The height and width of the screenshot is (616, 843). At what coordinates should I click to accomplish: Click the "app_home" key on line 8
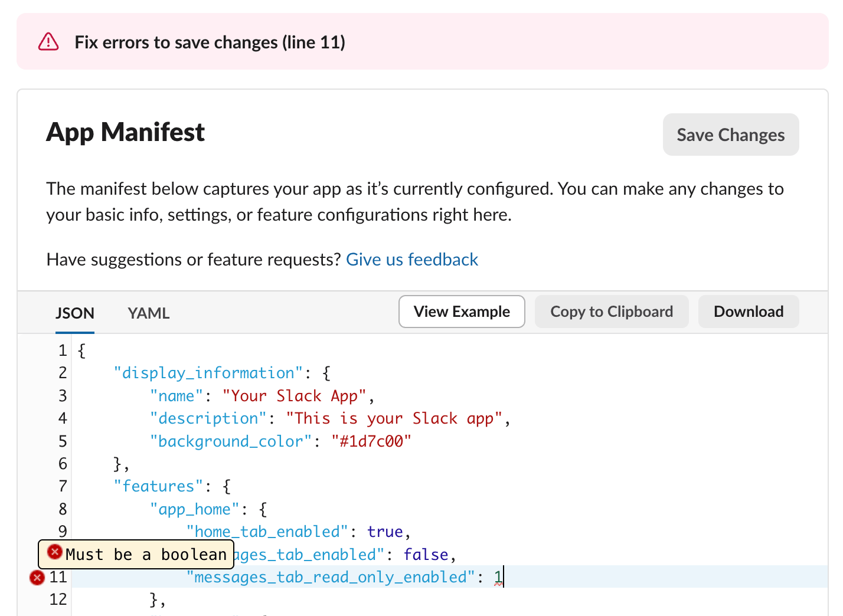click(x=194, y=509)
